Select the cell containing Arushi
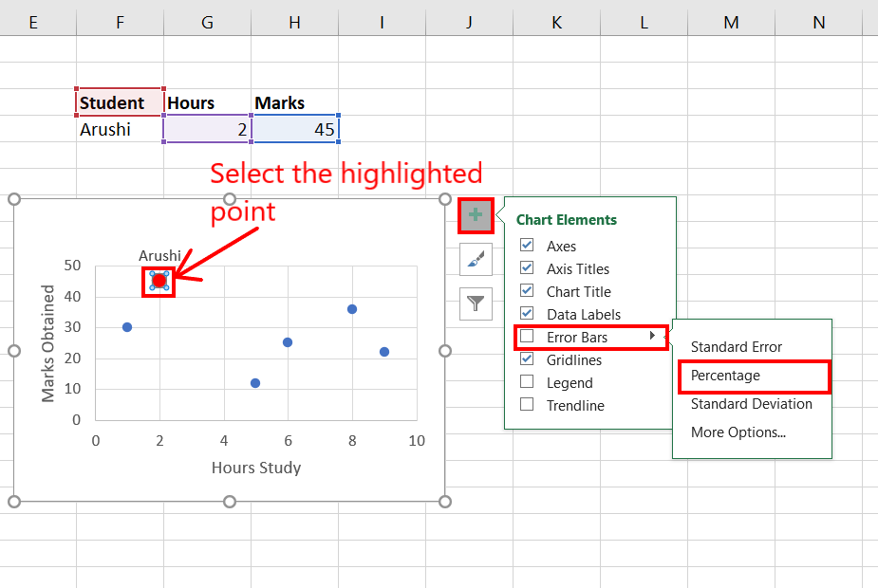 pos(120,129)
